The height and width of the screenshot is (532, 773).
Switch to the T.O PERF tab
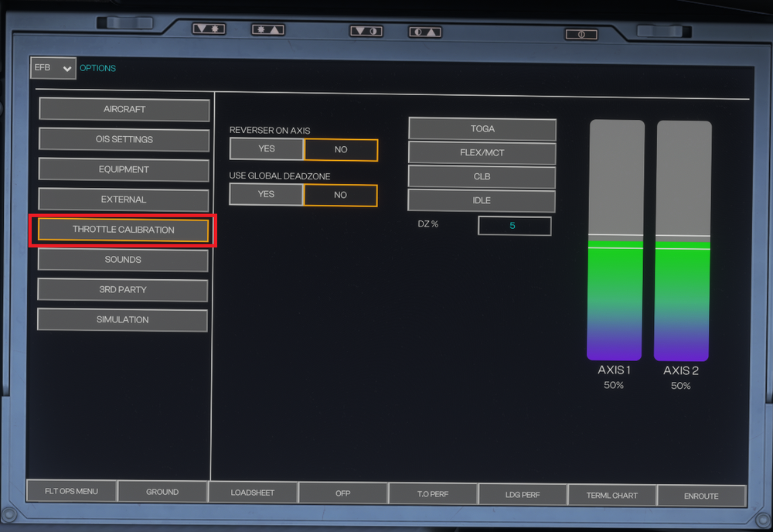[433, 494]
